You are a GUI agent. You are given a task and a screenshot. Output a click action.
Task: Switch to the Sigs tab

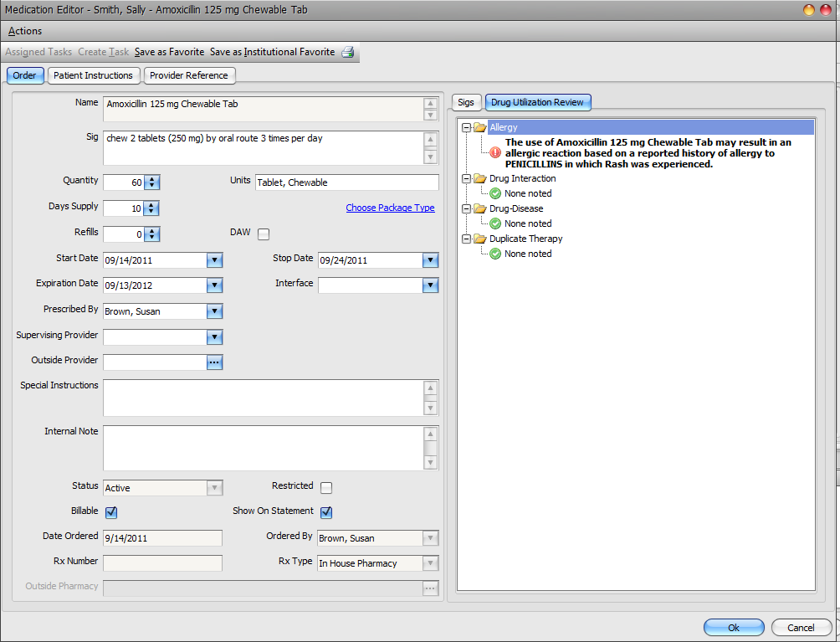point(466,102)
